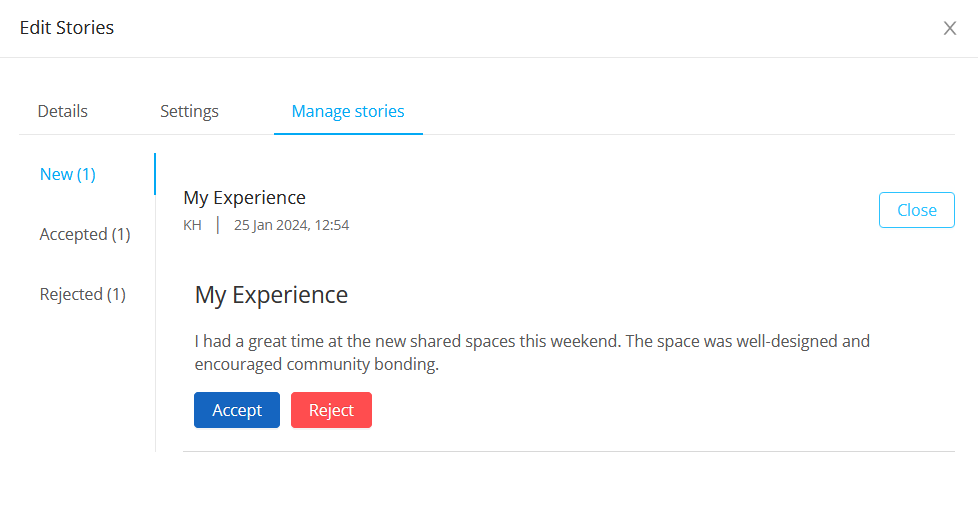Screen dimensions: 978x528
Task: Click the Edit Stories dialog title
Action: tap(67, 28)
